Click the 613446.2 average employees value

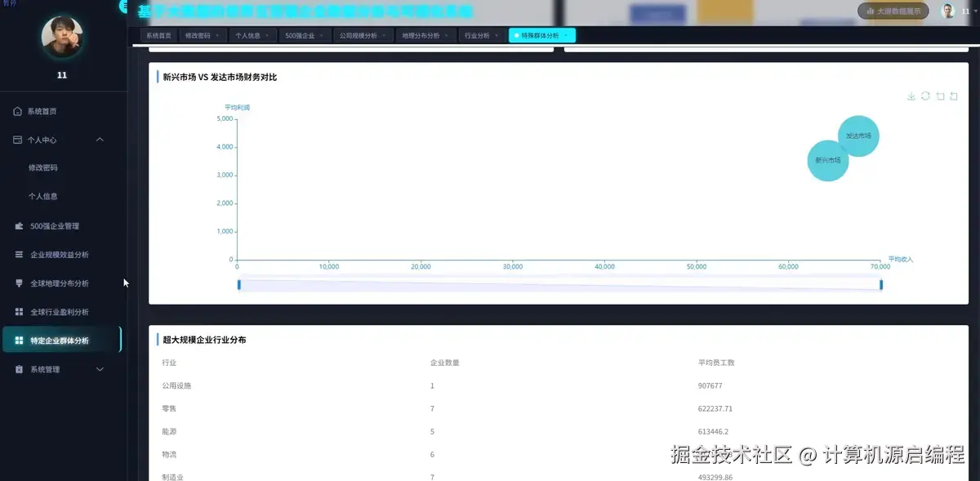(713, 431)
